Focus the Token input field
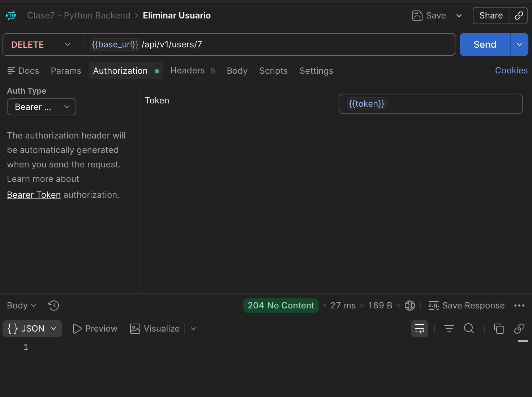 click(431, 104)
